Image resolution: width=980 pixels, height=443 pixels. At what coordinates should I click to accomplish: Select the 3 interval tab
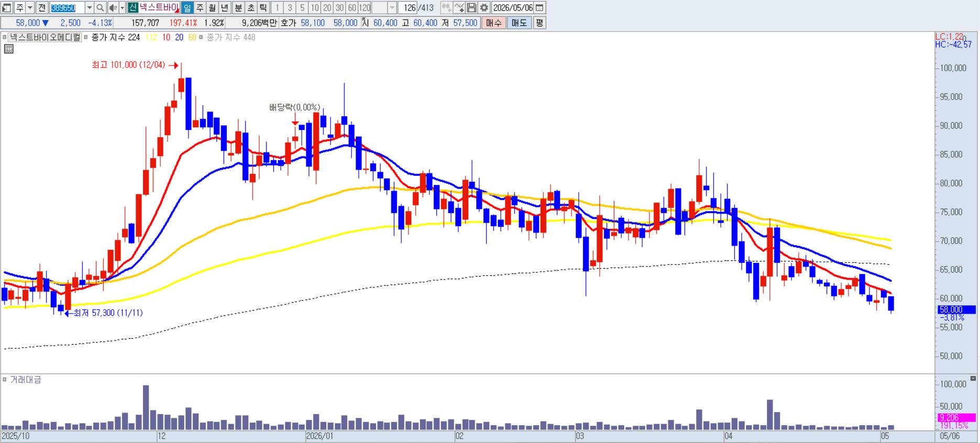click(290, 8)
